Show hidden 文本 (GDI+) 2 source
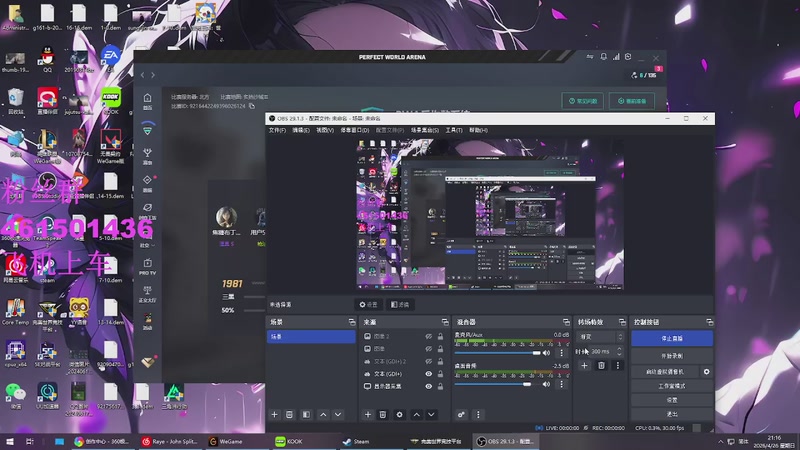This screenshot has height=450, width=800. click(429, 361)
